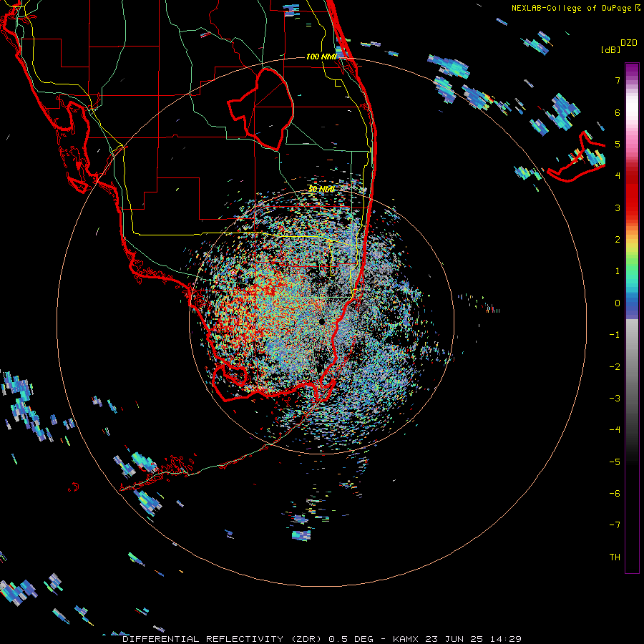The height and width of the screenshot is (644, 644).
Task: Click the positive 1 label on scale
Action: (618, 271)
